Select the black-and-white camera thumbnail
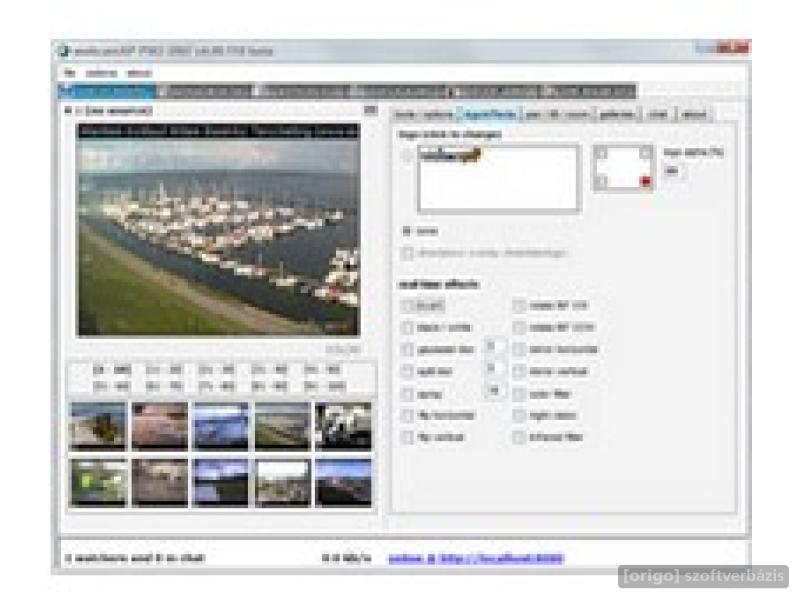Viewport: 800px width, 600px height. [343, 427]
